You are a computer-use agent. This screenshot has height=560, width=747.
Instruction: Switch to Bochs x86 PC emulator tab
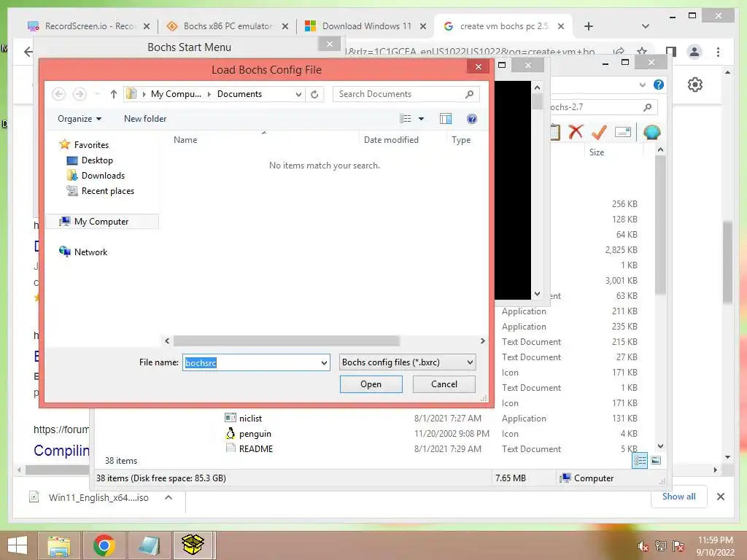[x=228, y=26]
